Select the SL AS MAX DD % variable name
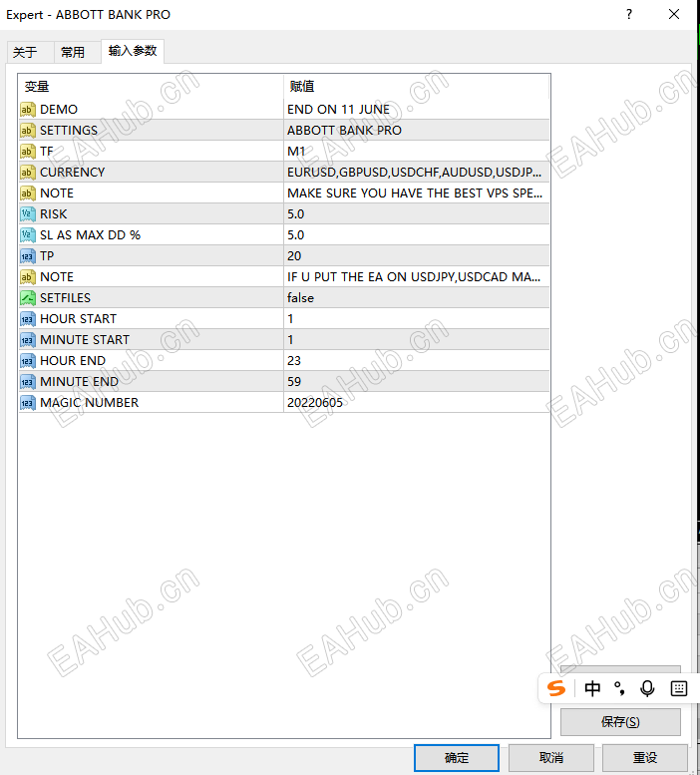 [x=90, y=234]
